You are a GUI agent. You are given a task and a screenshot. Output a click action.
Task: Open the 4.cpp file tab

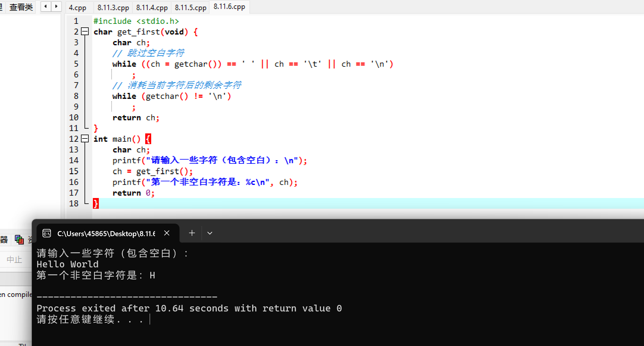coord(77,7)
